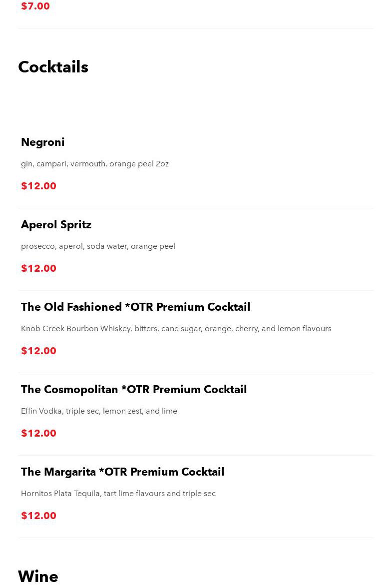Click the prosecco, aperol description text
This screenshot has width=392, height=586.
(x=98, y=246)
